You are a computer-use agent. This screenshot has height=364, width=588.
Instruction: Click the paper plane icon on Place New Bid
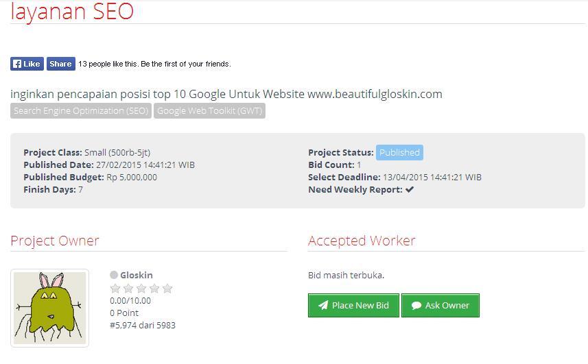tap(323, 305)
